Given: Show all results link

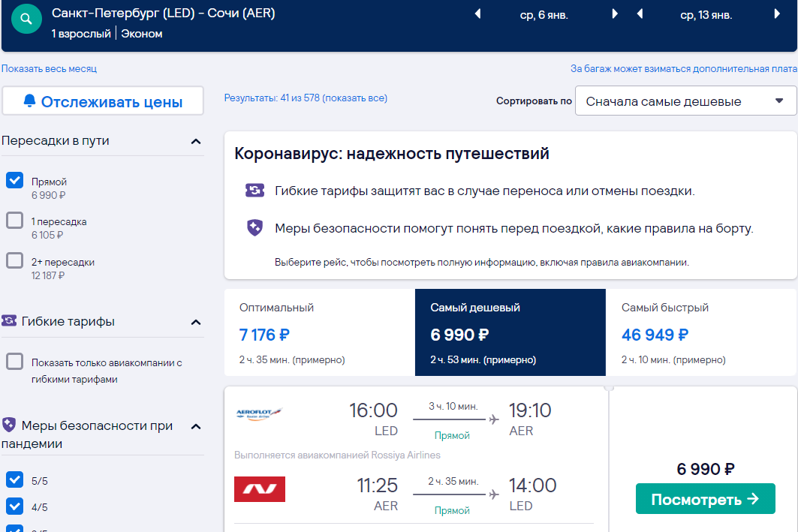Looking at the screenshot, I should point(306,98).
